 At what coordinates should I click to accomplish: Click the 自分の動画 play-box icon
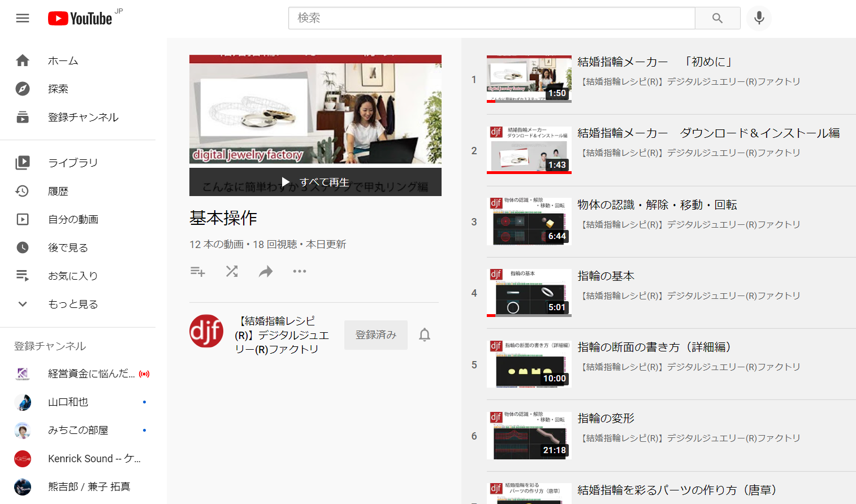pyautogui.click(x=23, y=219)
